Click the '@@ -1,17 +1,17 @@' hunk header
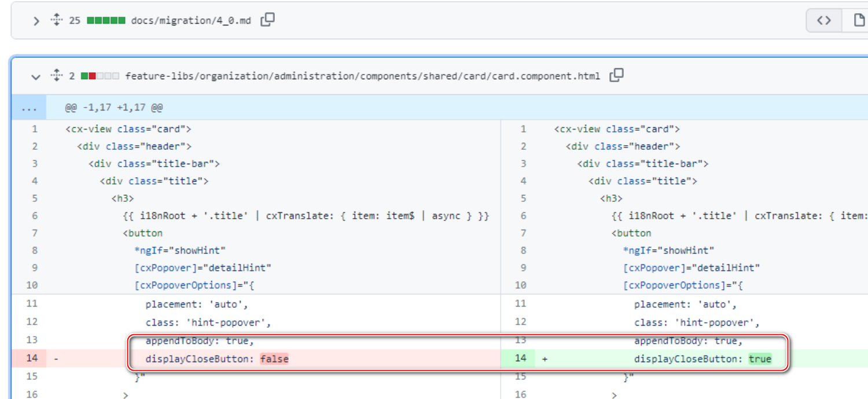 point(113,108)
